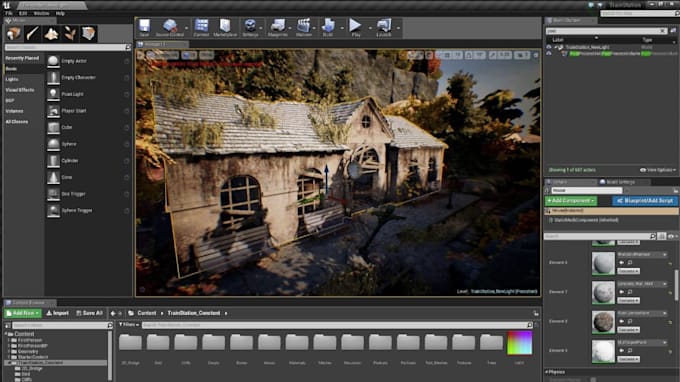Click the Import button

point(58,313)
